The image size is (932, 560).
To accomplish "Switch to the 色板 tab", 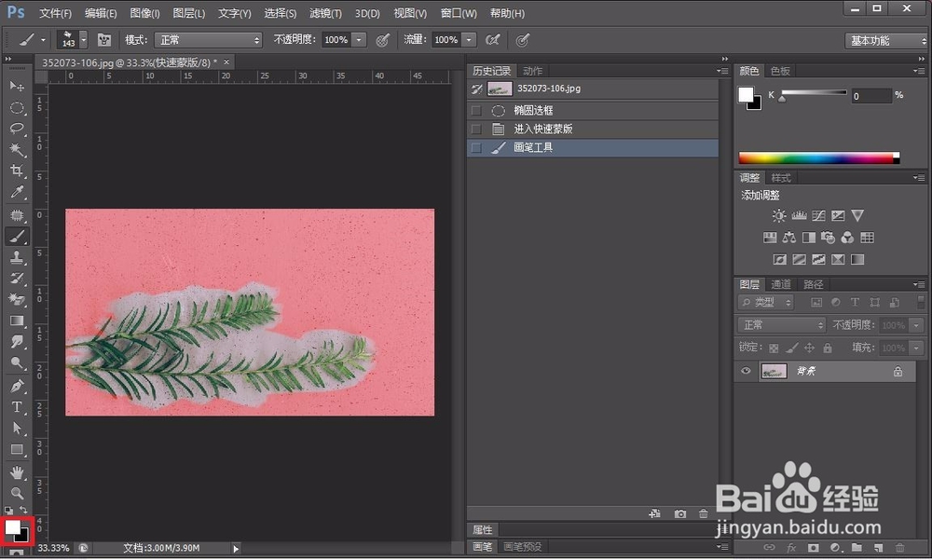I will (x=780, y=71).
